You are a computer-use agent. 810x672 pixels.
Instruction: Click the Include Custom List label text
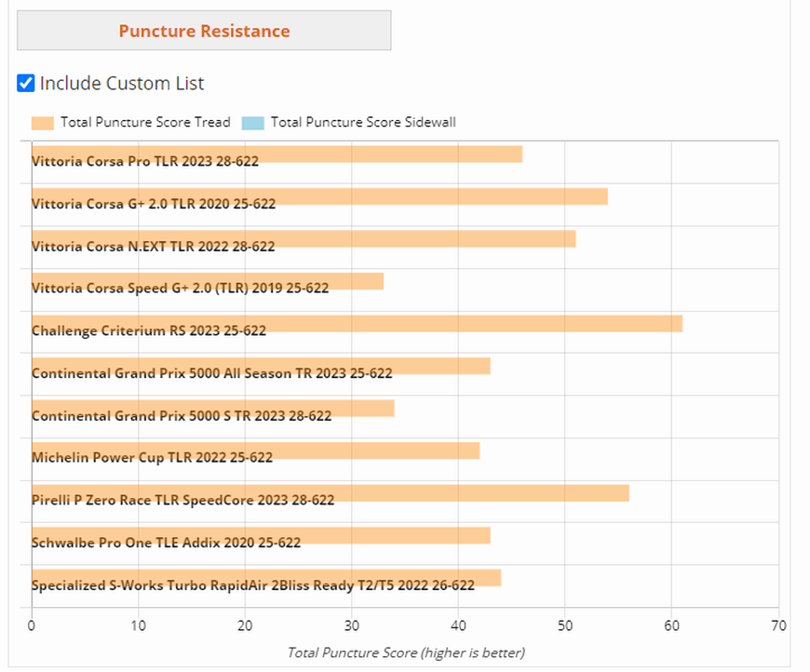(122, 84)
